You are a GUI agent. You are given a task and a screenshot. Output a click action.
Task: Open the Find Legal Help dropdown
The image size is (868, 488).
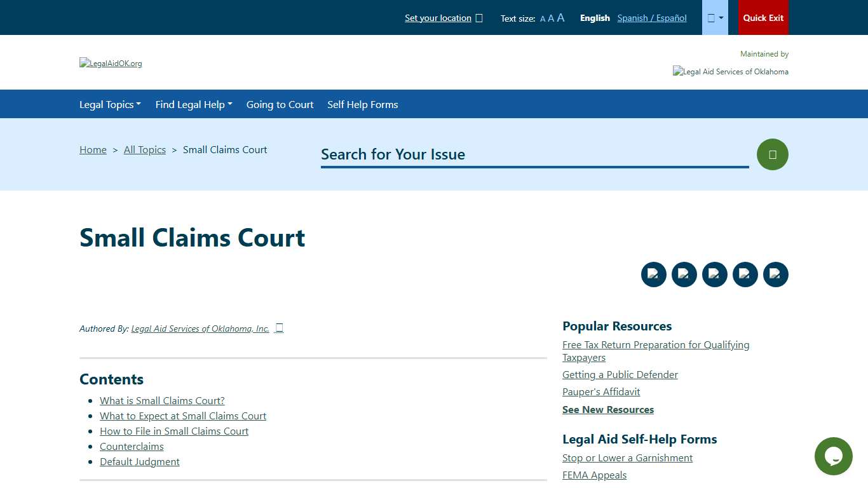pyautogui.click(x=193, y=104)
